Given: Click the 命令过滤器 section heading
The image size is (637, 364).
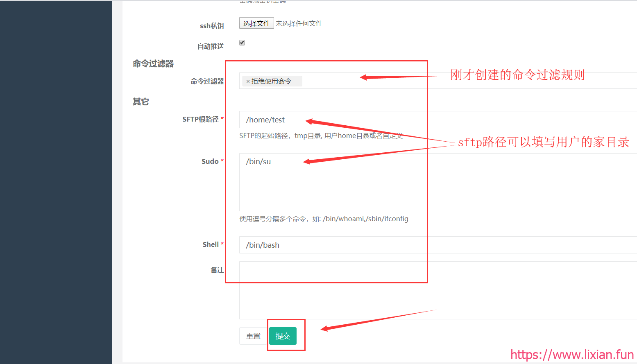Looking at the screenshot, I should point(153,63).
